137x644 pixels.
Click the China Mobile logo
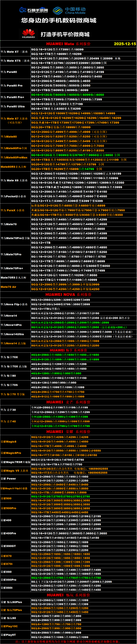pyautogui.click(x=69, y=11)
